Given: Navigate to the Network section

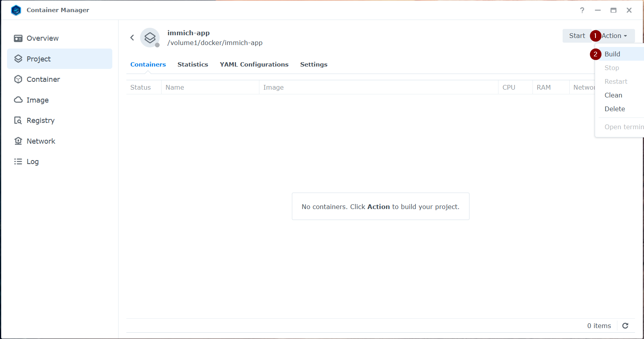Looking at the screenshot, I should click(x=59, y=141).
